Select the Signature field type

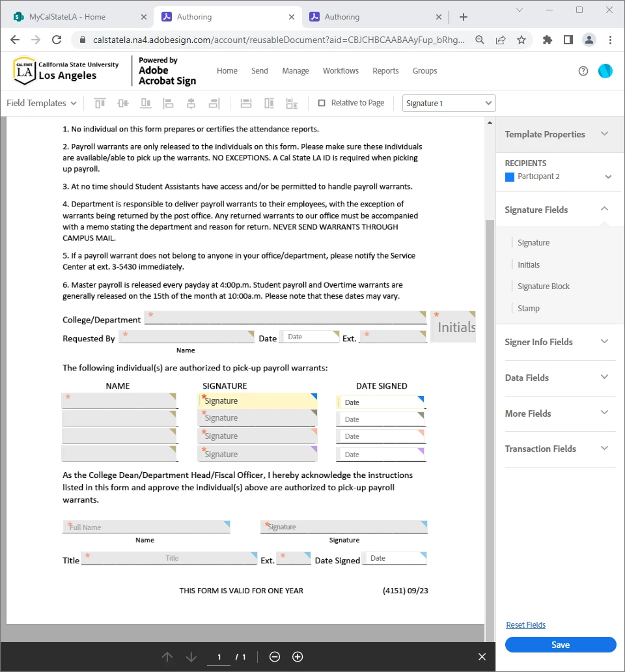[533, 243]
